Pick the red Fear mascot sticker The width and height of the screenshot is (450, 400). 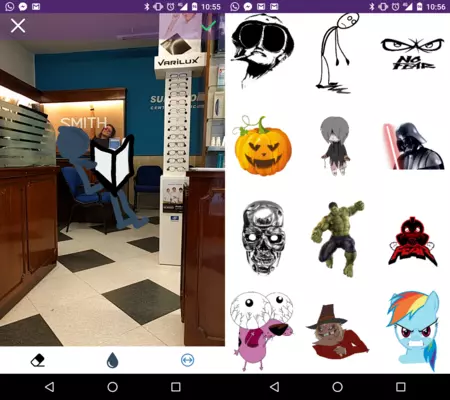tap(413, 242)
